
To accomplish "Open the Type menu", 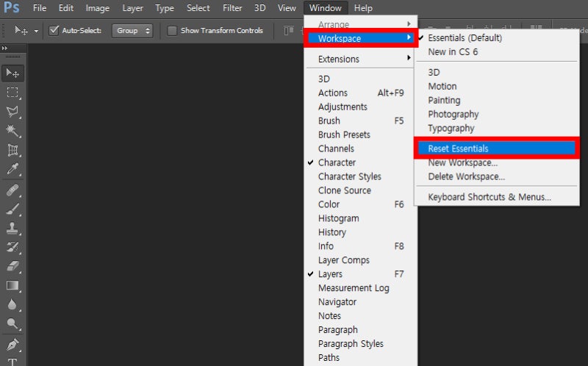I will [165, 8].
